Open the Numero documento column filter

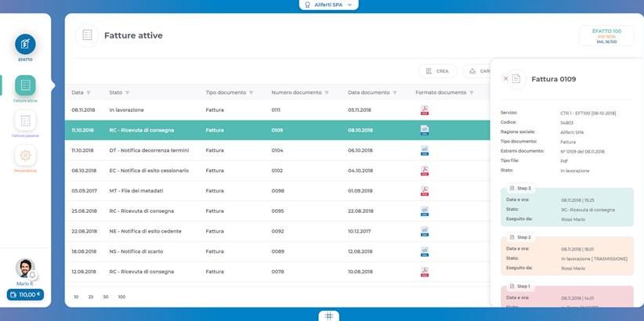click(x=329, y=92)
